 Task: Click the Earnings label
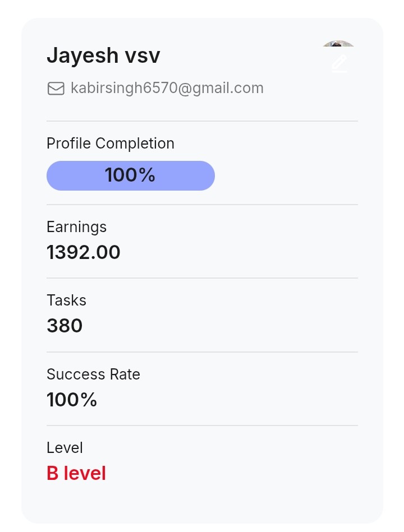click(x=76, y=227)
